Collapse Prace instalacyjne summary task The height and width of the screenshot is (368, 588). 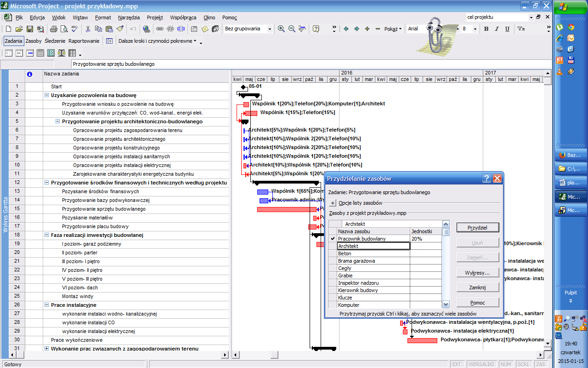(47, 305)
